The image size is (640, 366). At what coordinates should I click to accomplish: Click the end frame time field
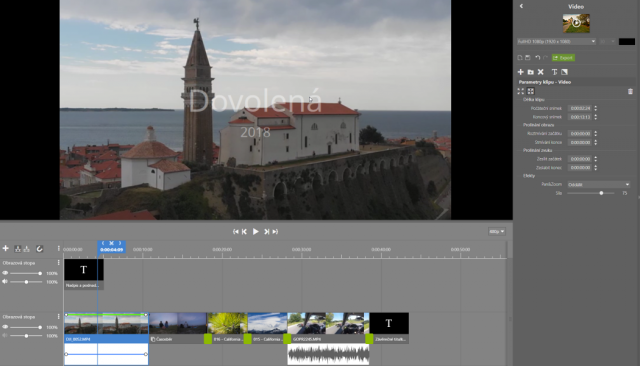[580, 117]
